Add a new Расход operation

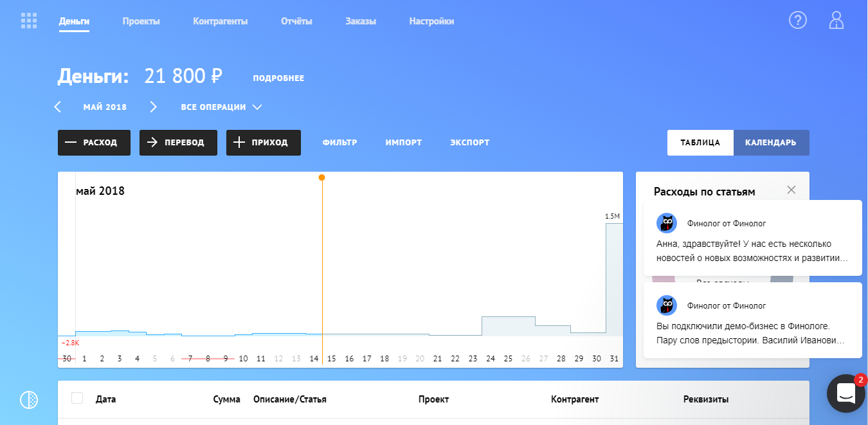pos(94,143)
